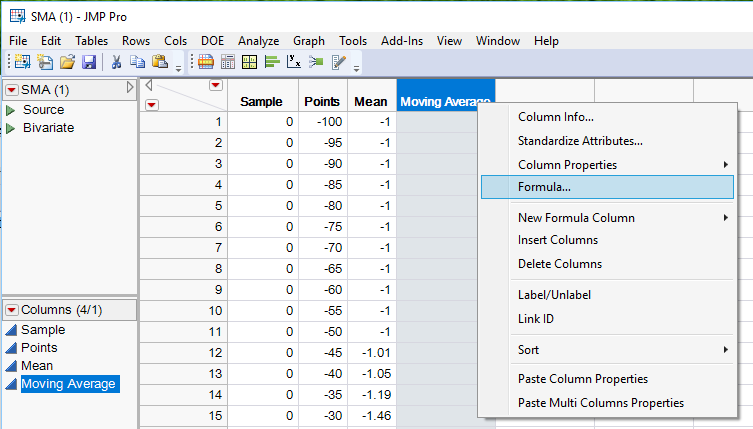Expand the Column Properties submenu
Image resolution: width=753 pixels, height=429 pixels.
(607, 165)
